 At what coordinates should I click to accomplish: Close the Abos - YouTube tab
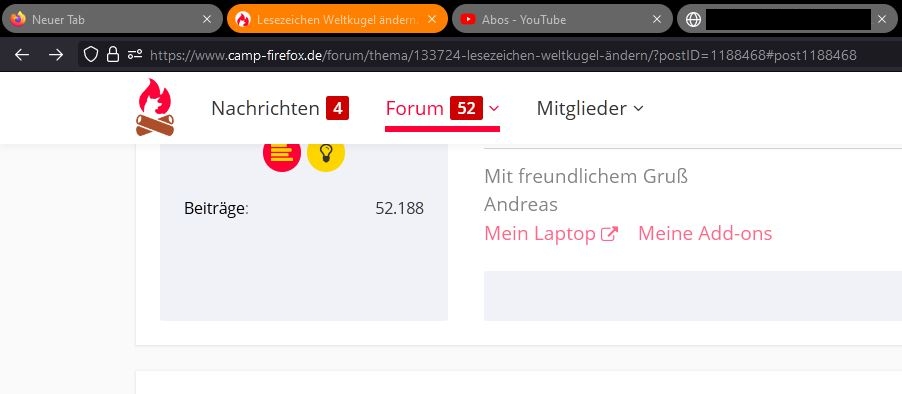click(x=657, y=19)
